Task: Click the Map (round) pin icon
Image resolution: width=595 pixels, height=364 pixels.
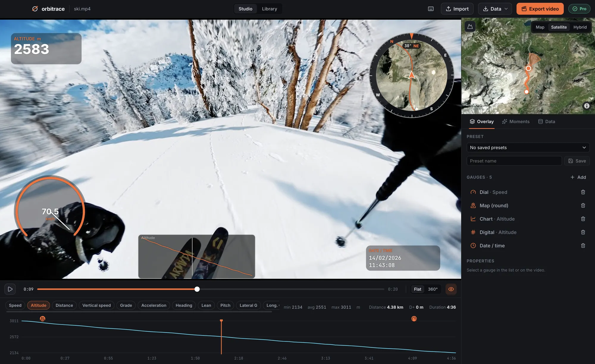Action: (473, 206)
